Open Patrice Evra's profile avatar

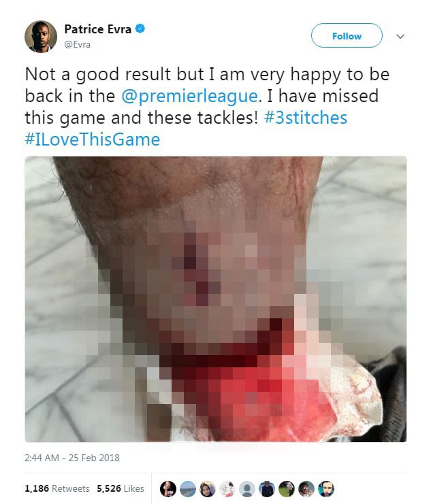(x=41, y=37)
